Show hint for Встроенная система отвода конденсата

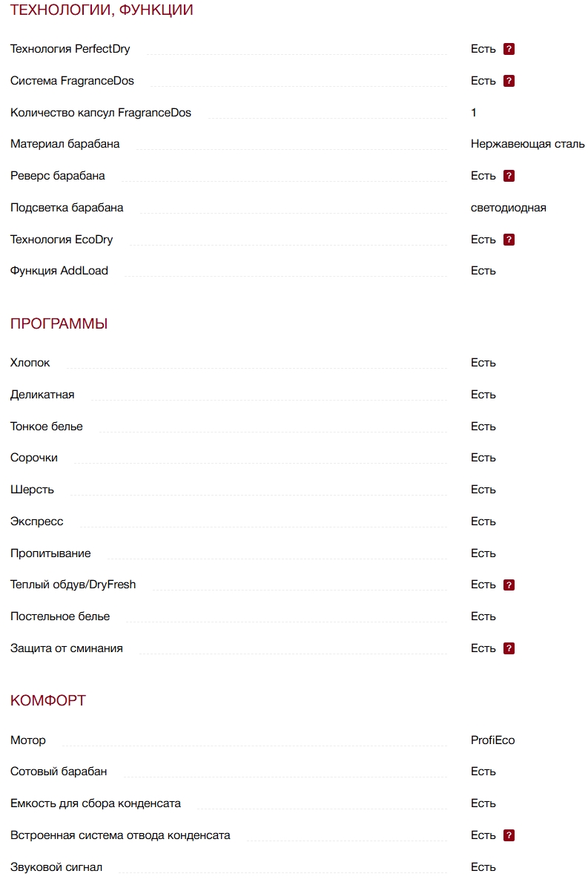point(509,835)
